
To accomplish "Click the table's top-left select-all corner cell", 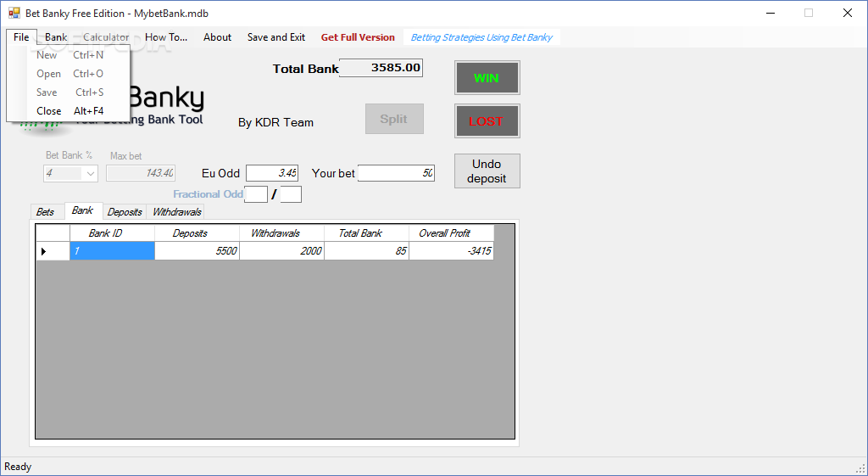I will click(x=53, y=233).
